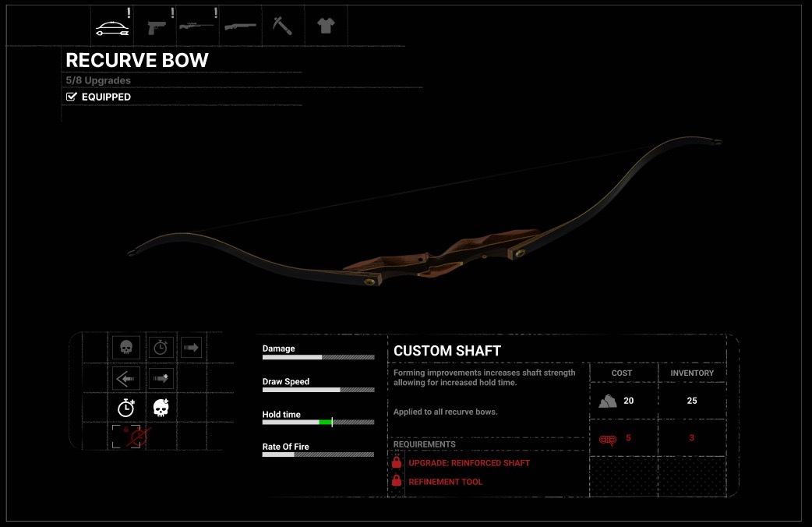Click the 5/8 Upgrades text
The image size is (812, 527).
click(x=98, y=80)
